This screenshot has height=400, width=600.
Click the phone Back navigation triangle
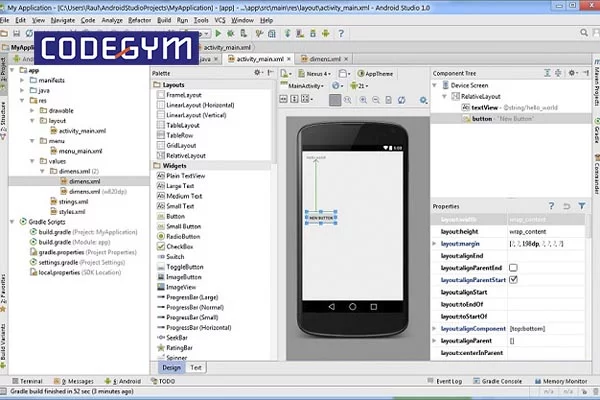[x=331, y=307]
